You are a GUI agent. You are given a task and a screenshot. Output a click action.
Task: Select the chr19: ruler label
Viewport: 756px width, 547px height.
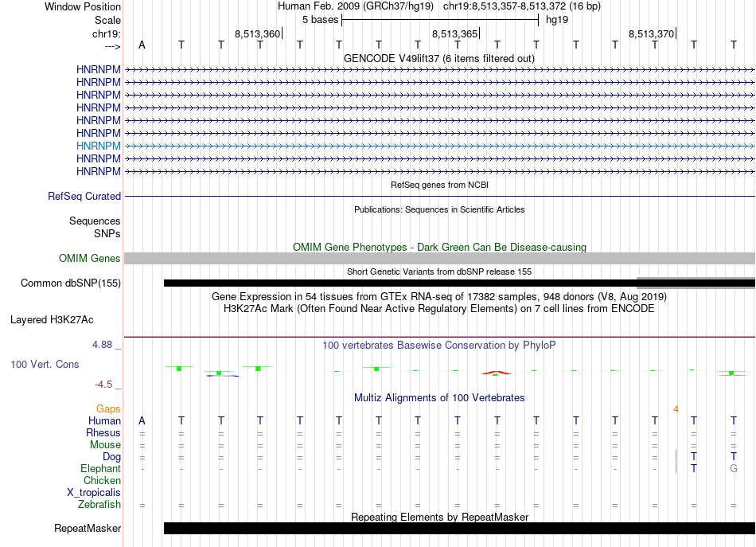coord(107,33)
